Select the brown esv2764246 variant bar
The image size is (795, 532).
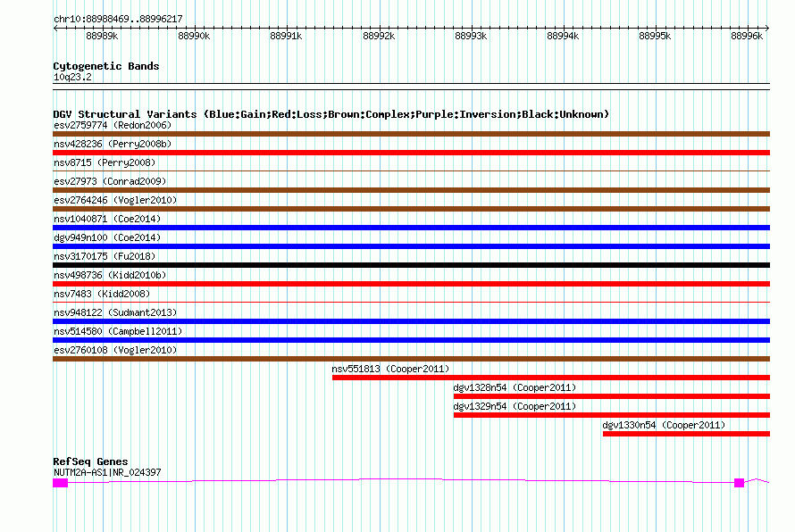[x=411, y=209]
